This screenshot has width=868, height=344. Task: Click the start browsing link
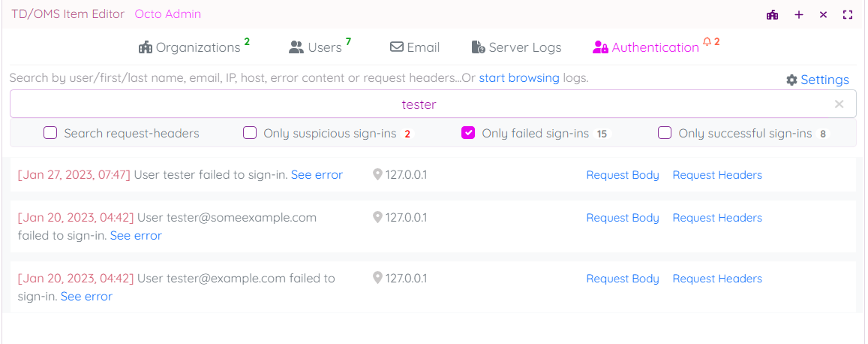pyautogui.click(x=519, y=78)
